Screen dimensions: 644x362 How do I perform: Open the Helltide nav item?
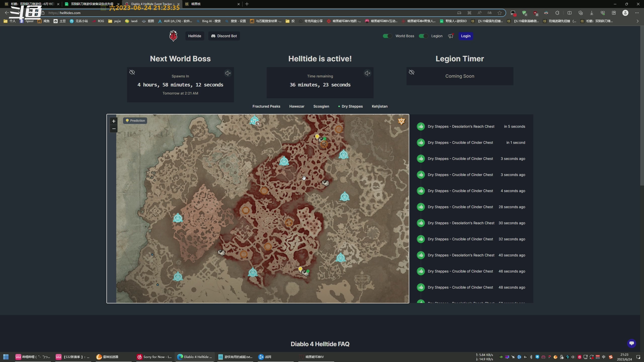coord(195,36)
